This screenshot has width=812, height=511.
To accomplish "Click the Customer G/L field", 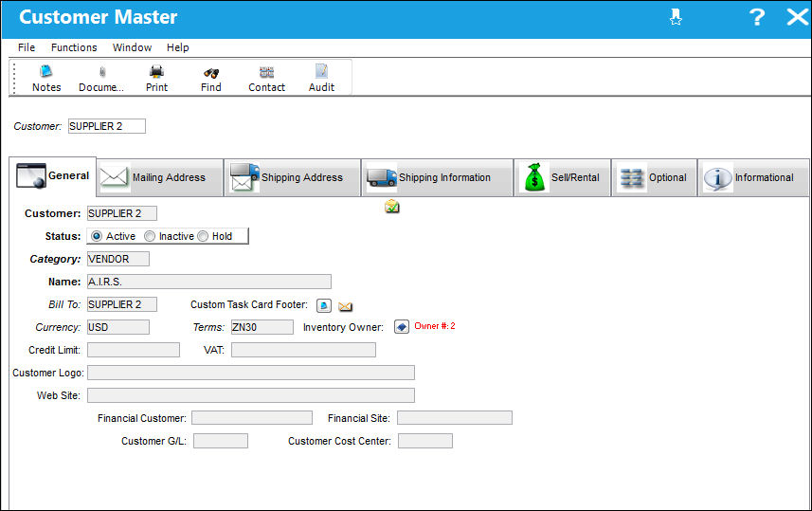I will coord(221,441).
